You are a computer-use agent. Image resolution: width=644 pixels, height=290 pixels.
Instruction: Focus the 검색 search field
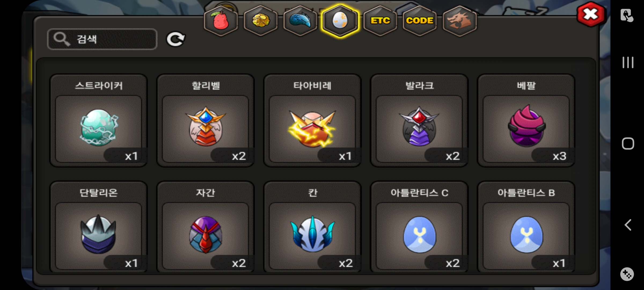click(x=102, y=39)
